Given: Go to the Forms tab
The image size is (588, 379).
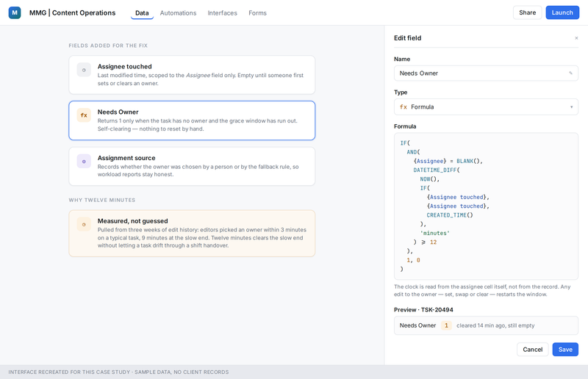Looking at the screenshot, I should [258, 12].
